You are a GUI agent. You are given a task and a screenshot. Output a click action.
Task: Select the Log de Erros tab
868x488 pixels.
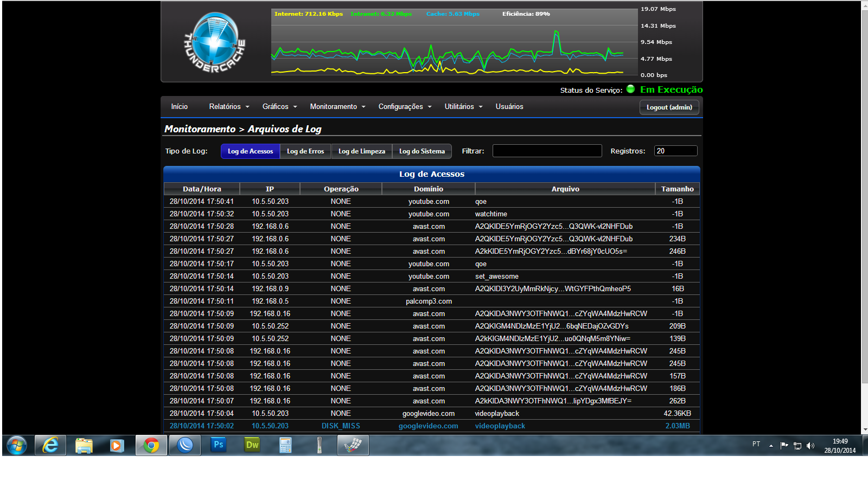point(305,151)
